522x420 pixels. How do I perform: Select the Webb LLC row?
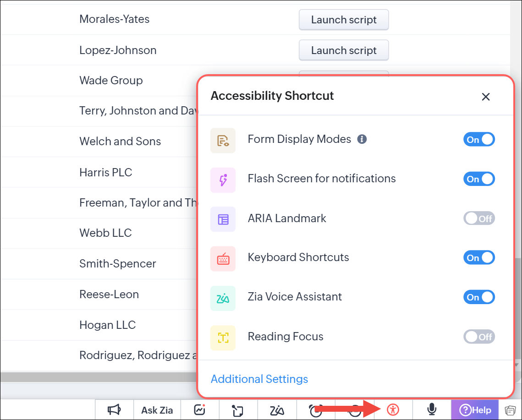tap(105, 233)
